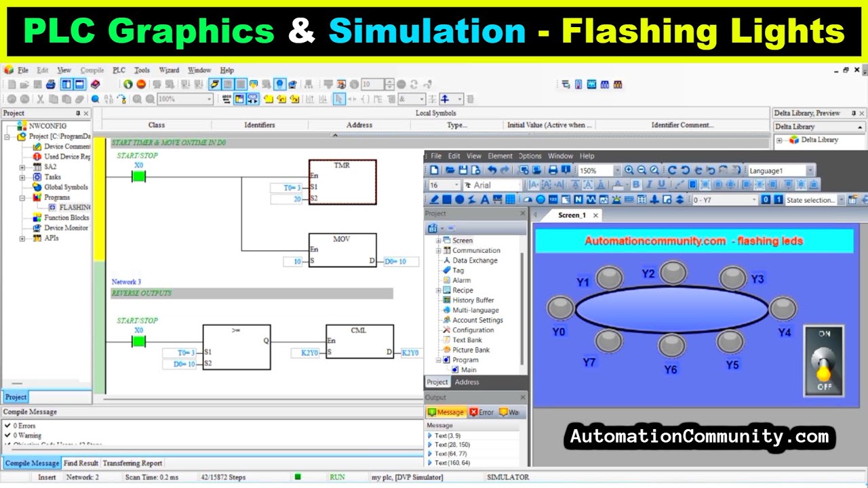This screenshot has height=488, width=868.
Task: Expand the Delta Library node
Action: click(780, 140)
